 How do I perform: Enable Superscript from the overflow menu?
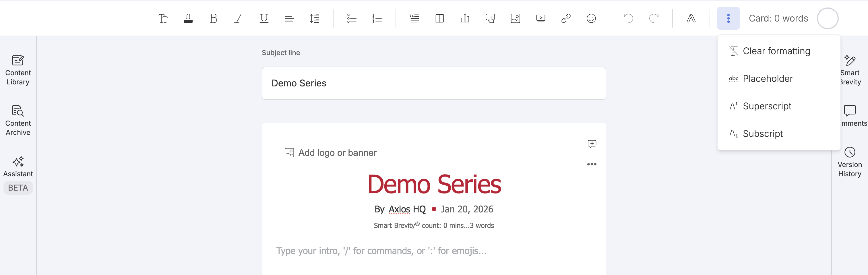coord(767,106)
